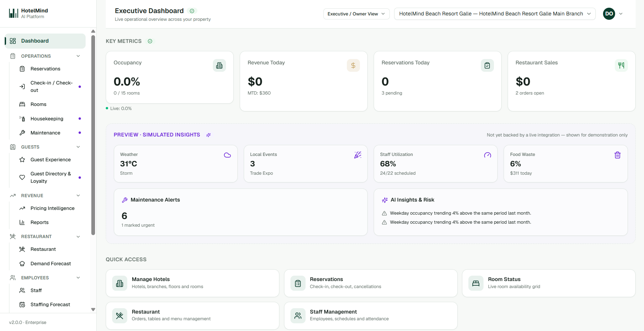
Task: Click the Guest Directory heart icon
Action: click(22, 177)
